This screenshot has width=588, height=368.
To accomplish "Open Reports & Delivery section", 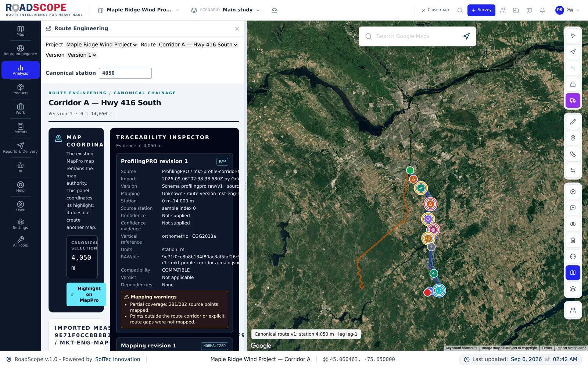I will 20,148.
